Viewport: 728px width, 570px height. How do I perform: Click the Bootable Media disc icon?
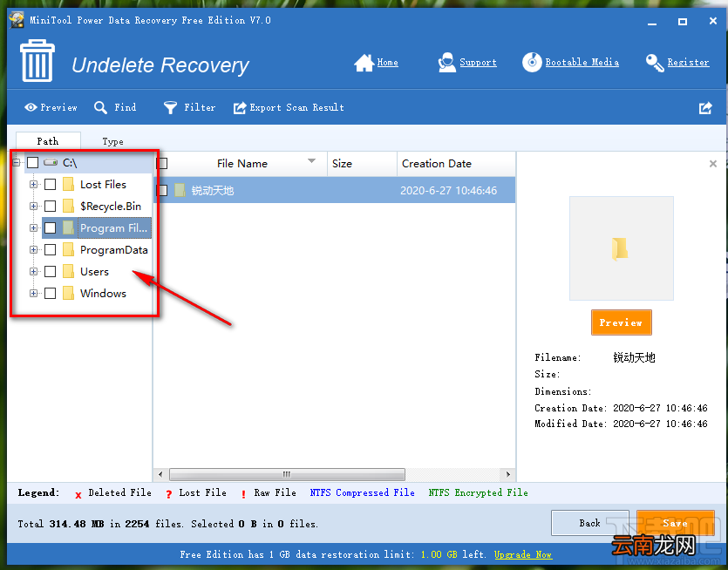pyautogui.click(x=532, y=62)
